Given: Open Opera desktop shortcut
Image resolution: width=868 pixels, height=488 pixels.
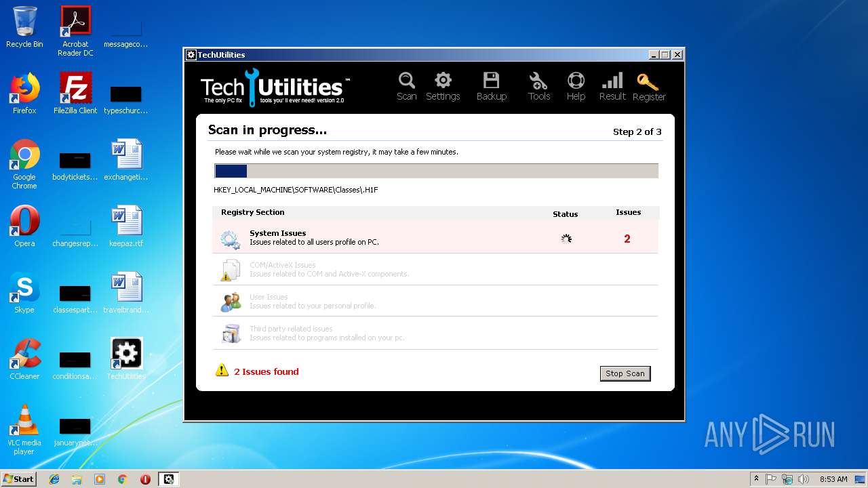Looking at the screenshot, I should pyautogui.click(x=24, y=226).
